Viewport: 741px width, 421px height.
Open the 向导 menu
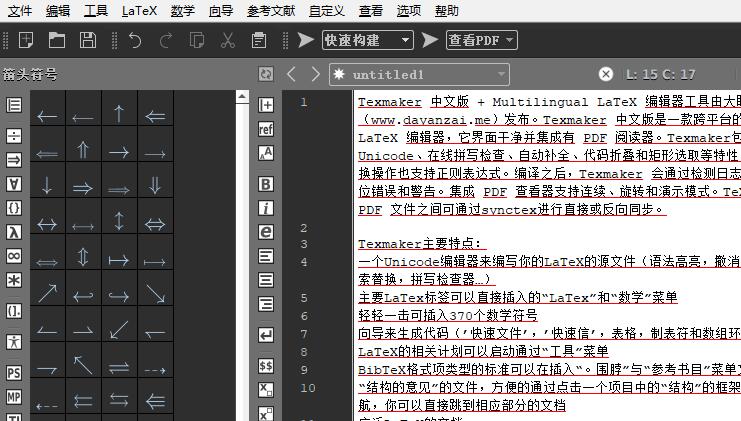click(221, 10)
